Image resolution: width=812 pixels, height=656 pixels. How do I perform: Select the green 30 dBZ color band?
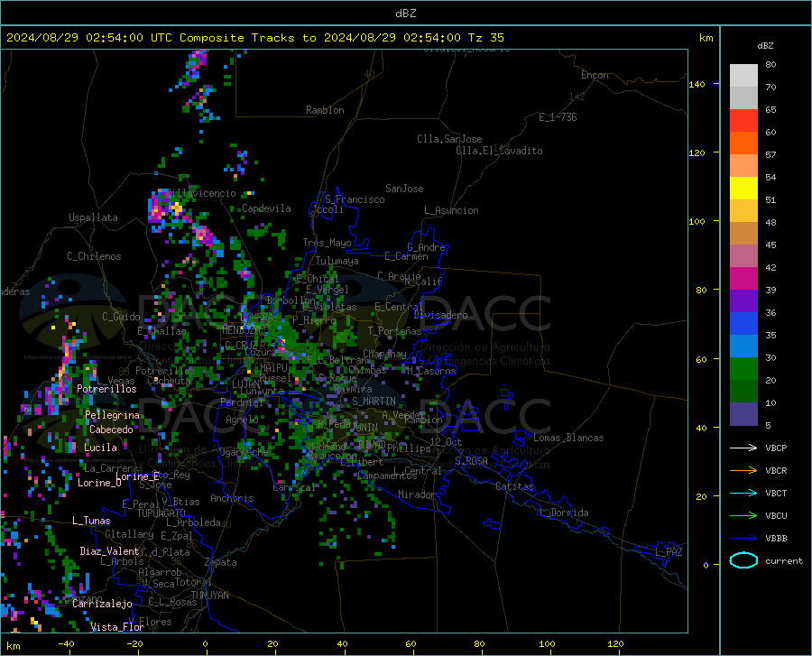pyautogui.click(x=743, y=369)
